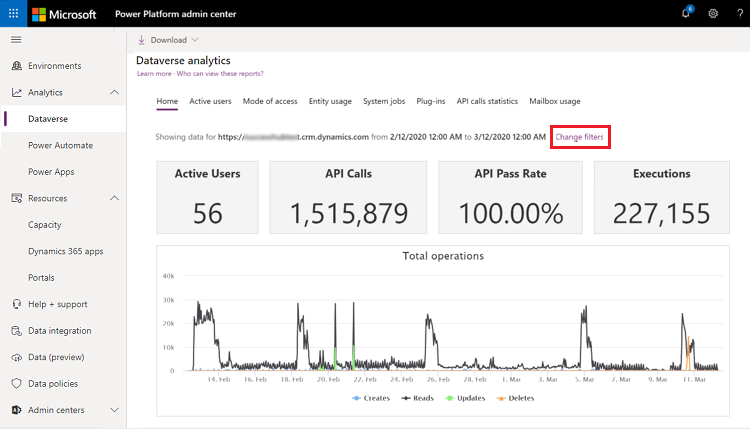Open the notifications bell
The image size is (750, 434).
pos(686,13)
